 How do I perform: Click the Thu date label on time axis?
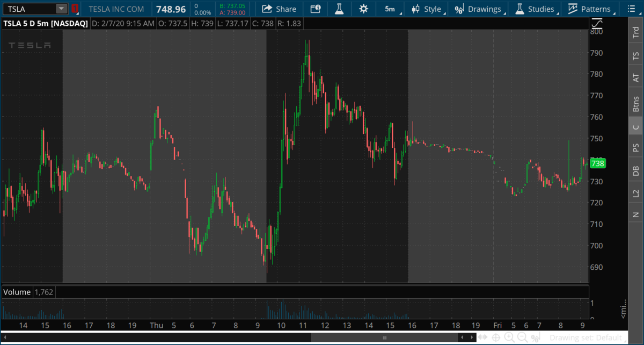coord(156,325)
